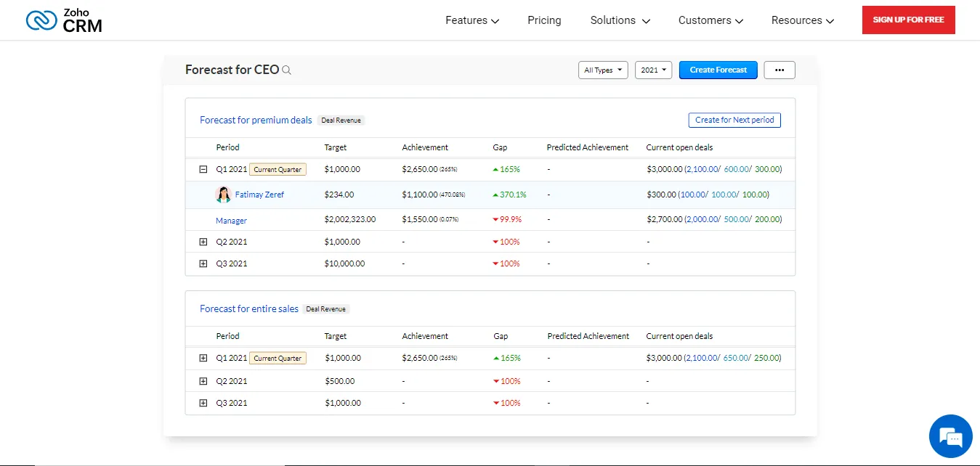Open Forecast for premium deals link
Viewport: 980px width, 466px height.
[256, 120]
